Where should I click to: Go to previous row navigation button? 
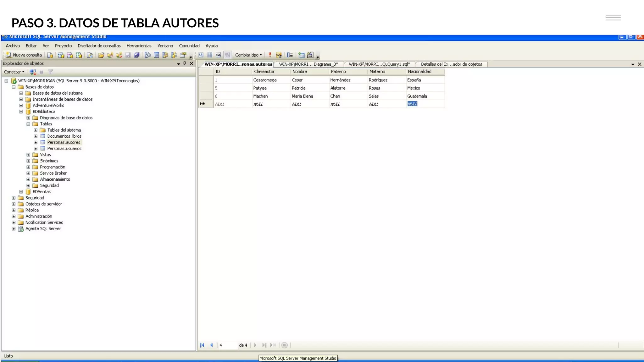[x=211, y=345]
